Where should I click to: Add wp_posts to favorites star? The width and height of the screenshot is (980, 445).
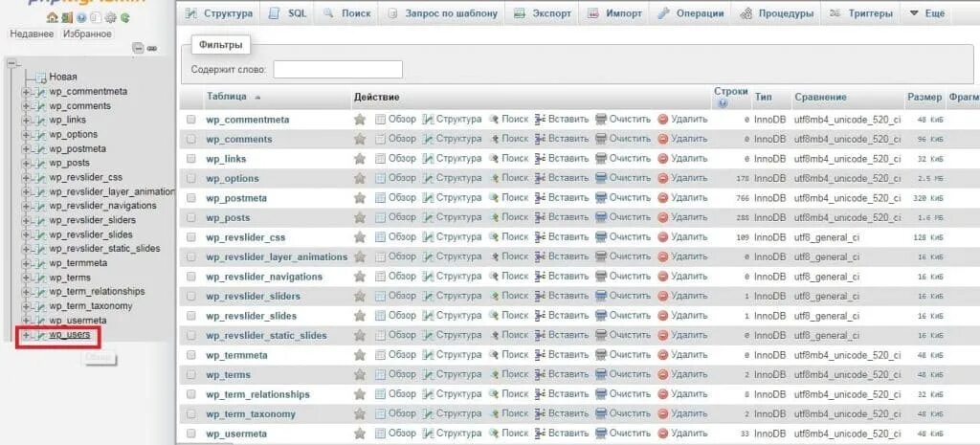pos(360,217)
